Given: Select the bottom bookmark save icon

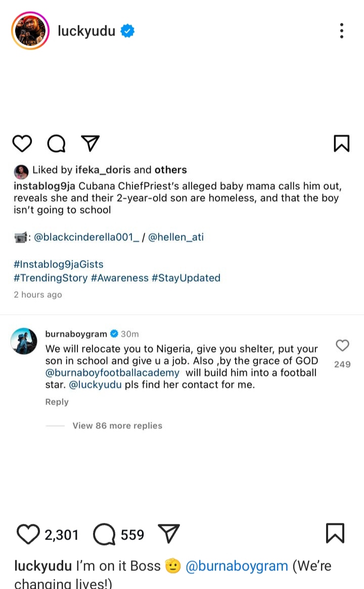Looking at the screenshot, I should click(335, 532).
